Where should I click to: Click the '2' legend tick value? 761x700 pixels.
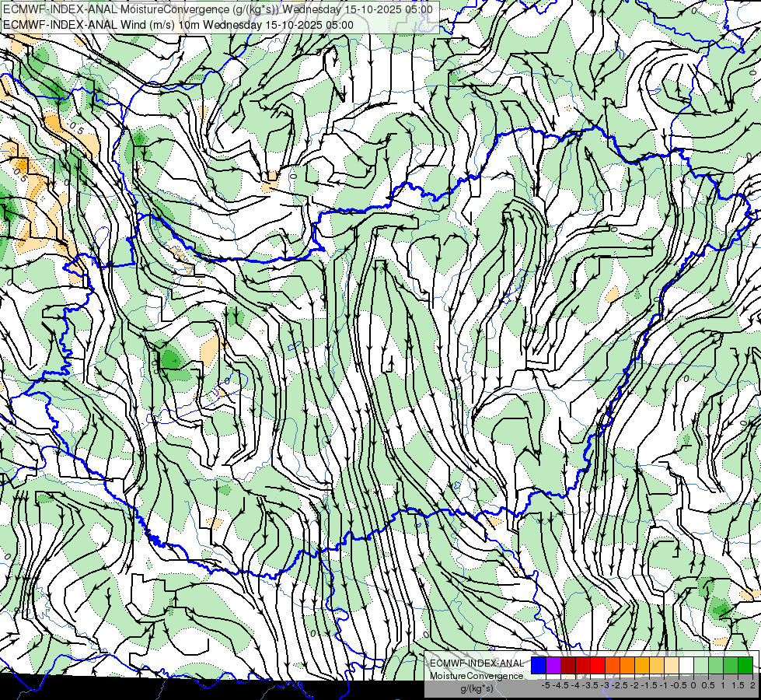[752, 685]
